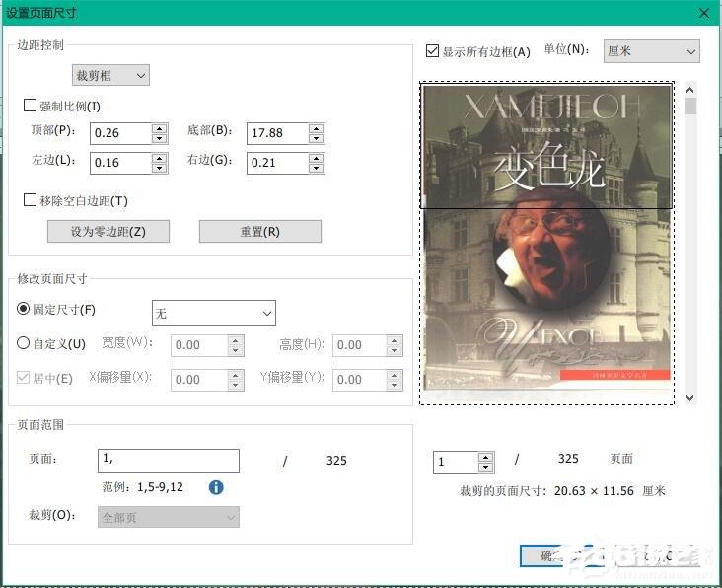The image size is (722, 588).
Task: Click the 底部(B) value field 17.88
Action: pos(278,133)
